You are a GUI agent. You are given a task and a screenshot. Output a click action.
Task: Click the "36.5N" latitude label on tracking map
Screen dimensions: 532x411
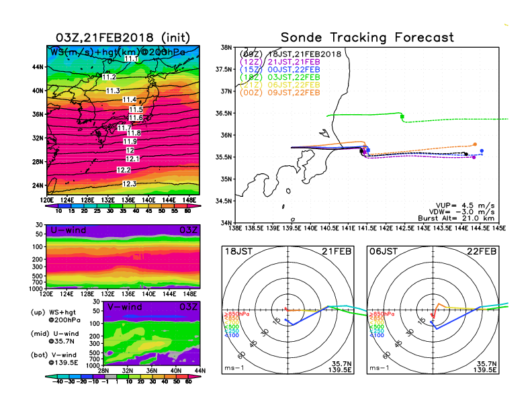(x=224, y=113)
